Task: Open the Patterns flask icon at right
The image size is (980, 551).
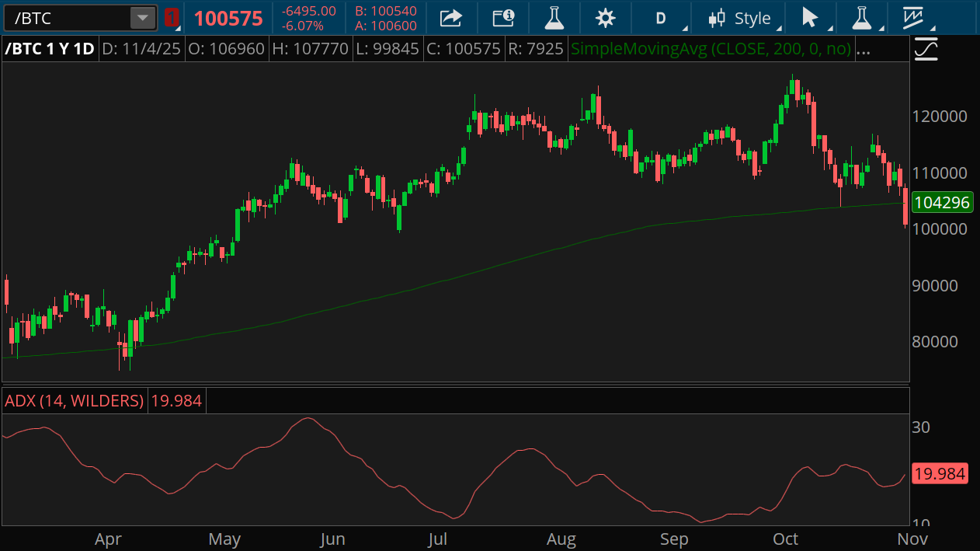Action: pyautogui.click(x=861, y=18)
